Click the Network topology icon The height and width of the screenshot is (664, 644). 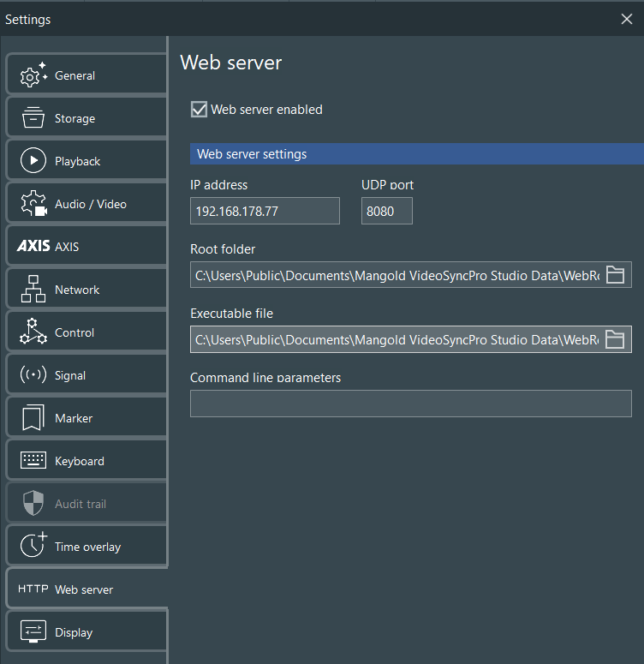[x=33, y=289]
